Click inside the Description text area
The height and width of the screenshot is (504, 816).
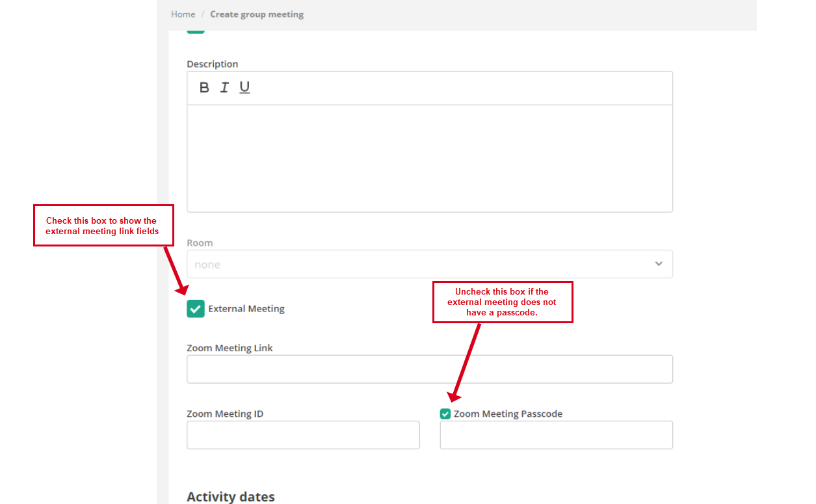click(x=429, y=158)
